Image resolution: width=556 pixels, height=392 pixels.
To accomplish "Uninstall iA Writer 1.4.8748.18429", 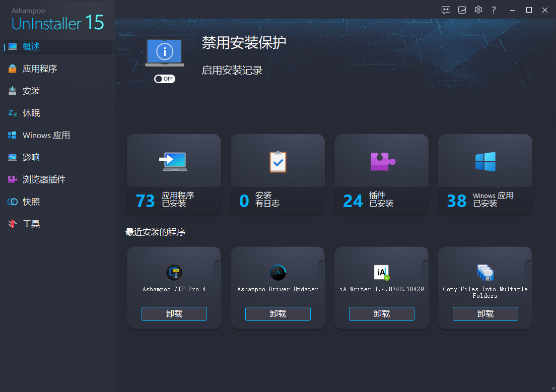I will coord(382,314).
